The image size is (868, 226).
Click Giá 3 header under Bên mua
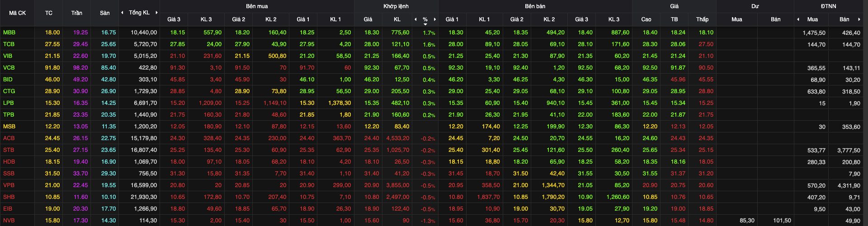pyautogui.click(x=174, y=19)
